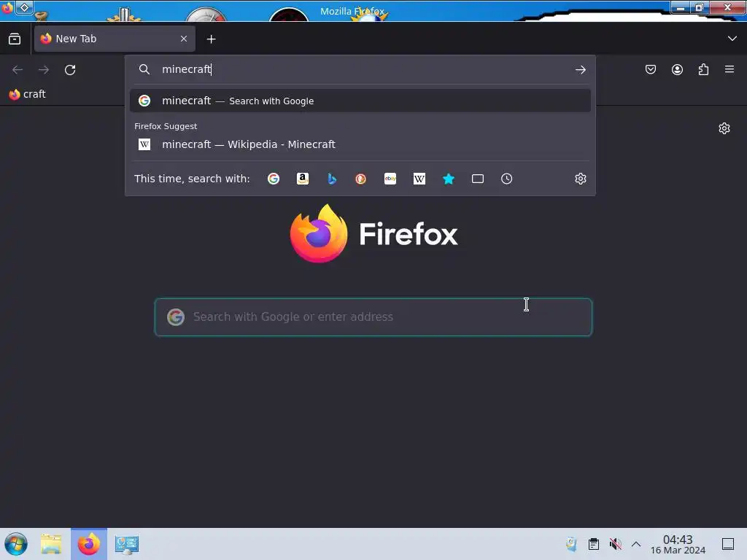Toggle the muted volume tray icon

coord(615,544)
